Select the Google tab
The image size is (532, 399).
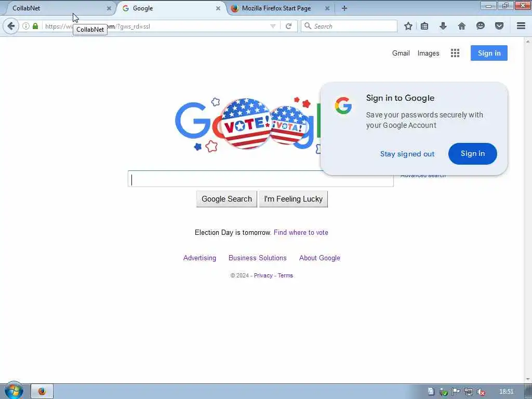tap(170, 8)
